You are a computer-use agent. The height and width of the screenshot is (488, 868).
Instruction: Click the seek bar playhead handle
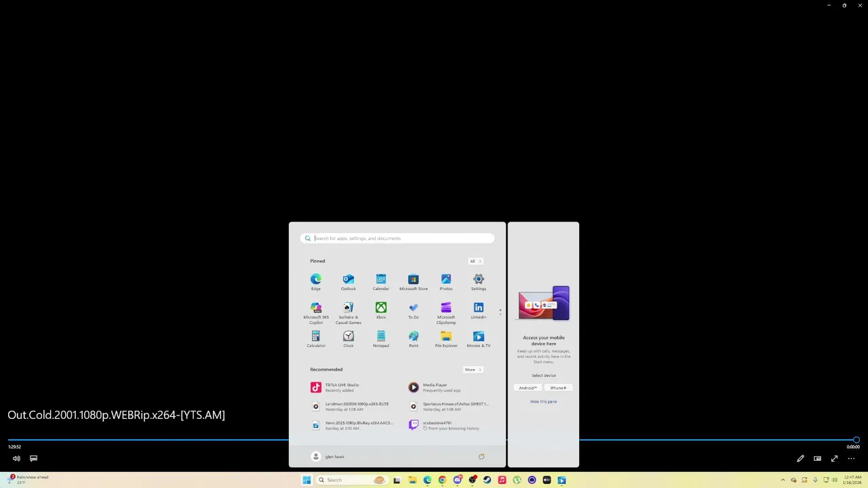(x=856, y=441)
